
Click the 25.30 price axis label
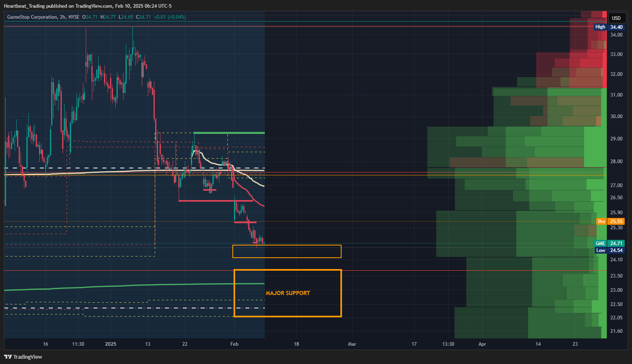pyautogui.click(x=616, y=228)
